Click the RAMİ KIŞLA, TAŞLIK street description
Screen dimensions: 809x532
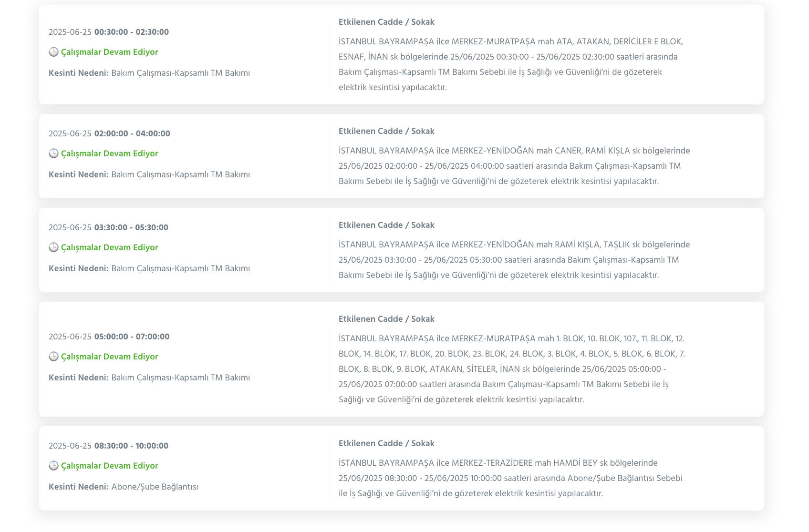click(x=514, y=260)
